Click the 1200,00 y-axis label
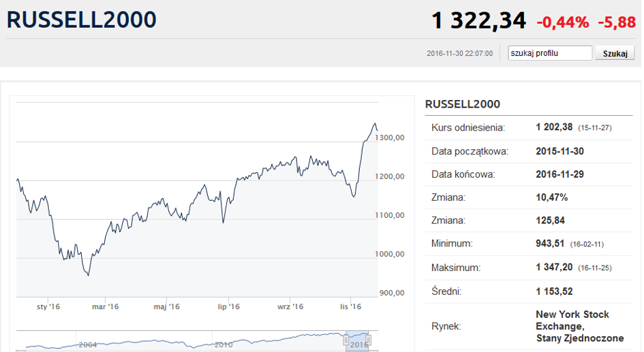 (x=390, y=176)
